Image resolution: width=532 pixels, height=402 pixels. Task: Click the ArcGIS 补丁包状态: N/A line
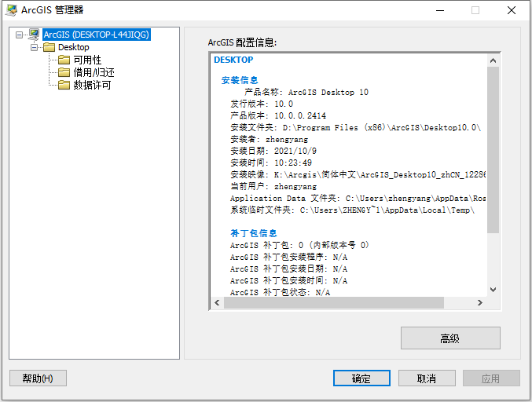pos(281,292)
